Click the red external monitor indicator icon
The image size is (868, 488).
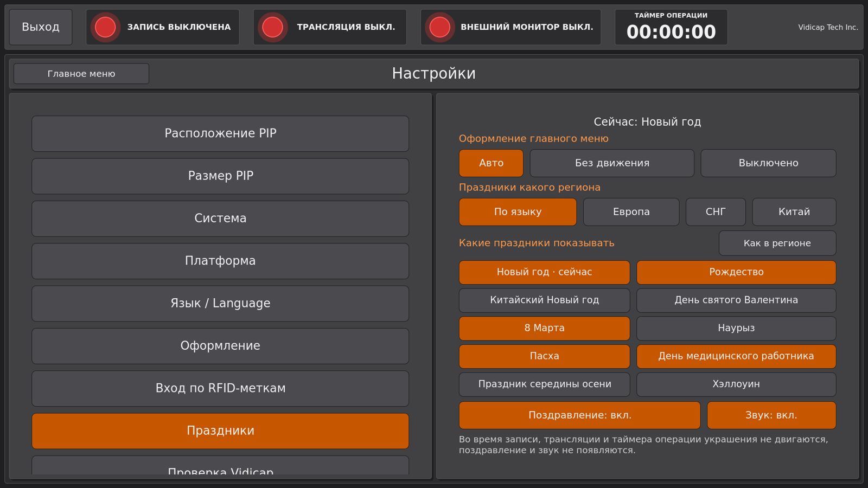click(x=439, y=27)
